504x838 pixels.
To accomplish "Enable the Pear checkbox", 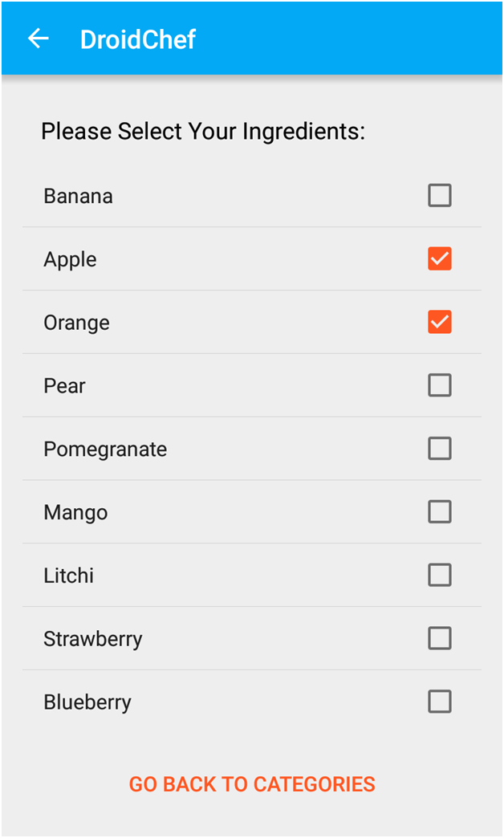I will [x=439, y=385].
